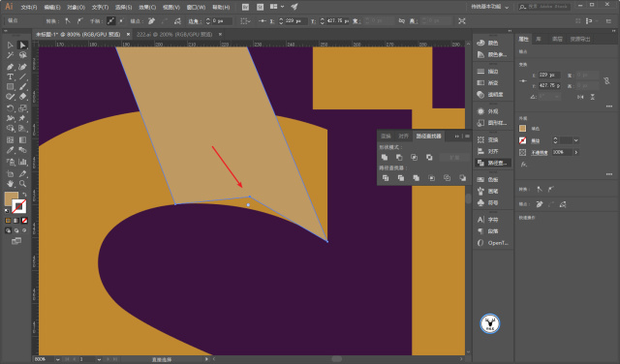Viewport: 620px width, 364px height.
Task: Switch to the 222.ai document tab
Action: (174, 35)
